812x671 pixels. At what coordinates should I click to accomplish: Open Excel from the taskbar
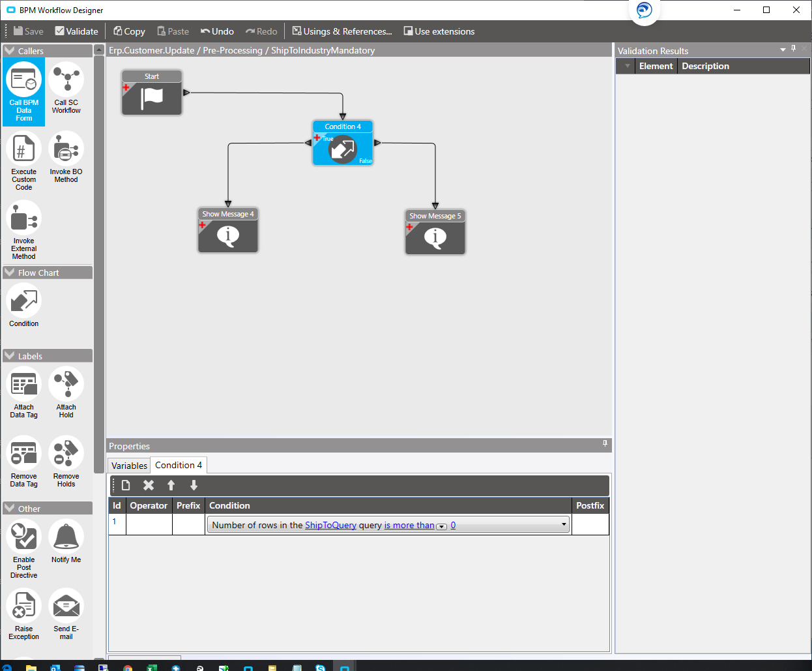coord(152,668)
